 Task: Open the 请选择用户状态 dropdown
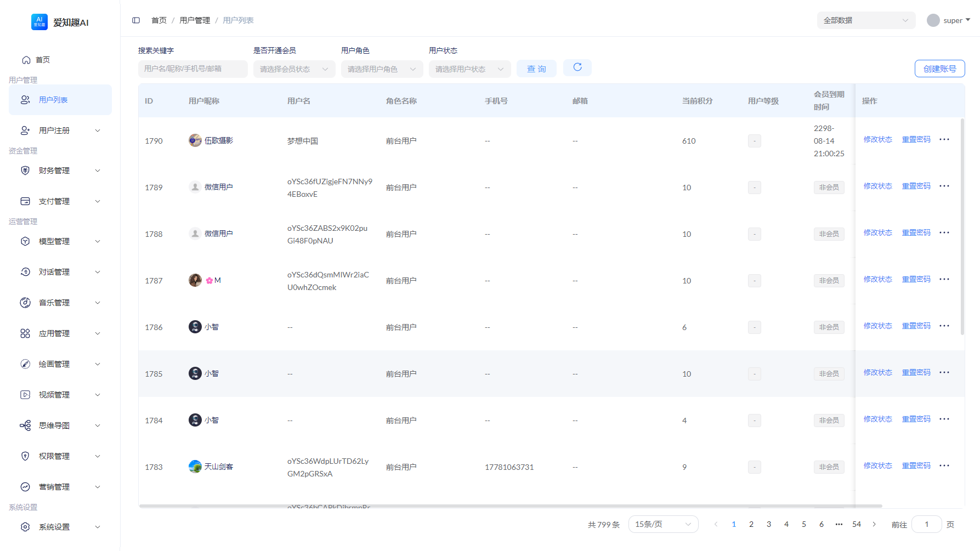[x=470, y=69]
